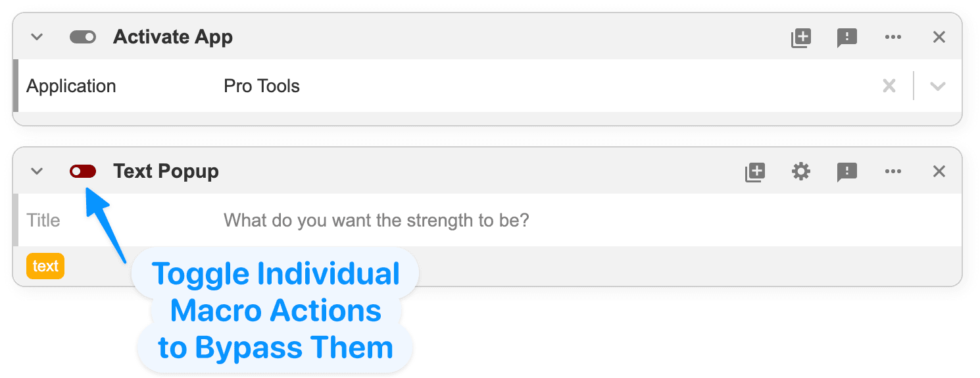Open more options for Text Popup
980x378 pixels.
click(x=893, y=172)
